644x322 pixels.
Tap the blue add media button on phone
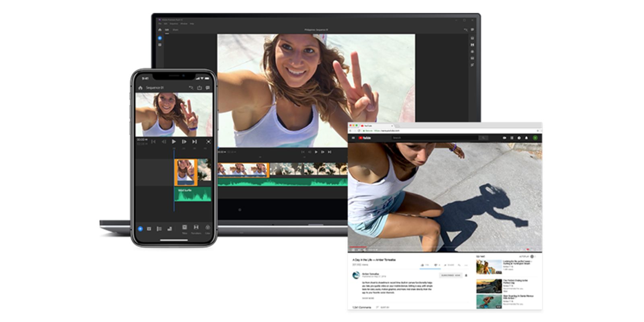[x=140, y=229]
